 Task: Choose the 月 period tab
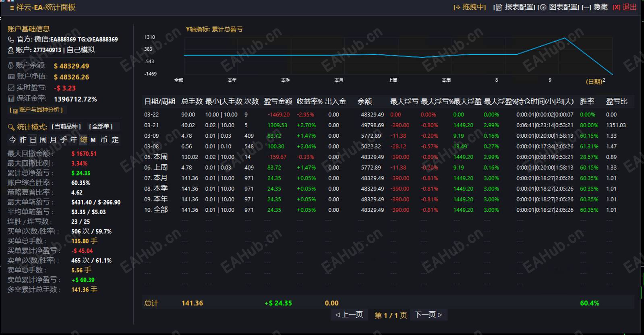(53, 140)
